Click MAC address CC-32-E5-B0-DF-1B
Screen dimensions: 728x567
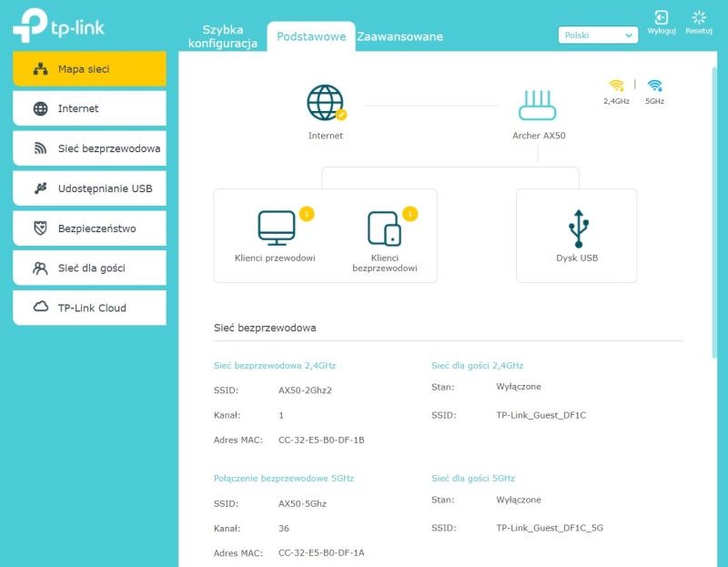(321, 440)
